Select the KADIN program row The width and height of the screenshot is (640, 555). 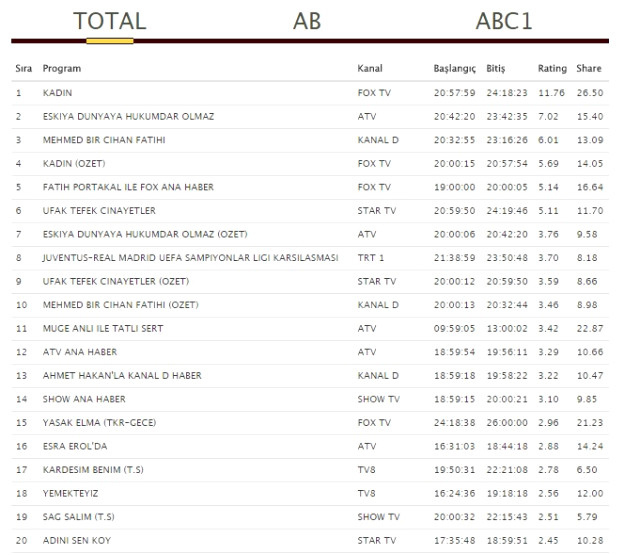coord(58,93)
